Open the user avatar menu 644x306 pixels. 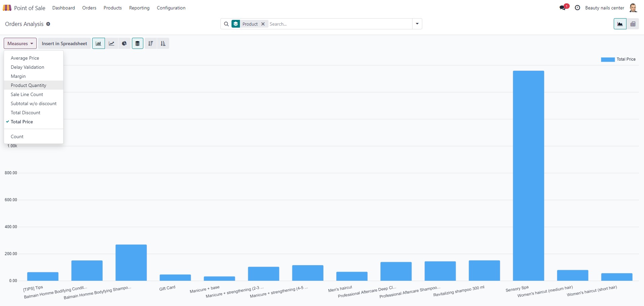633,8
